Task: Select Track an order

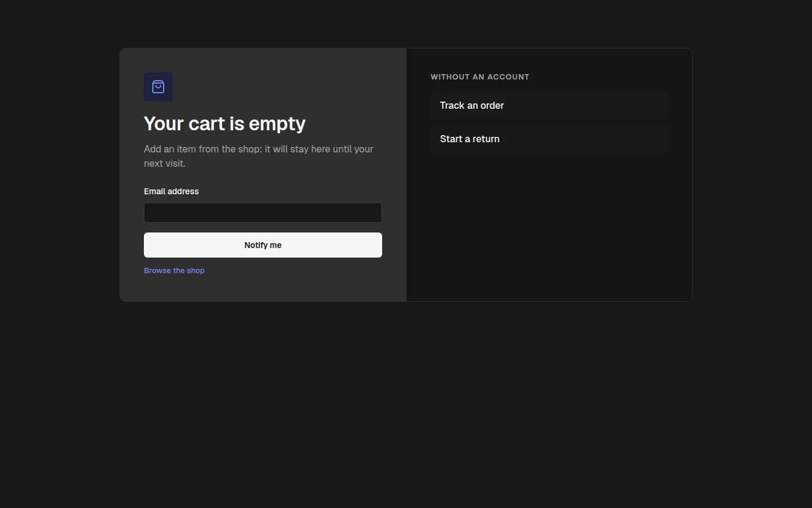Action: (549, 106)
